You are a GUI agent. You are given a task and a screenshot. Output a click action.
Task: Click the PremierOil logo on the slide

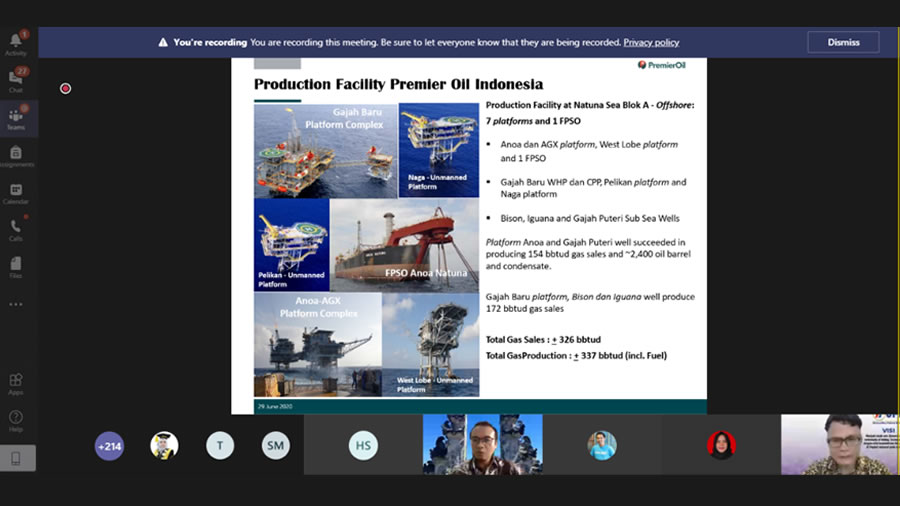[x=662, y=65]
